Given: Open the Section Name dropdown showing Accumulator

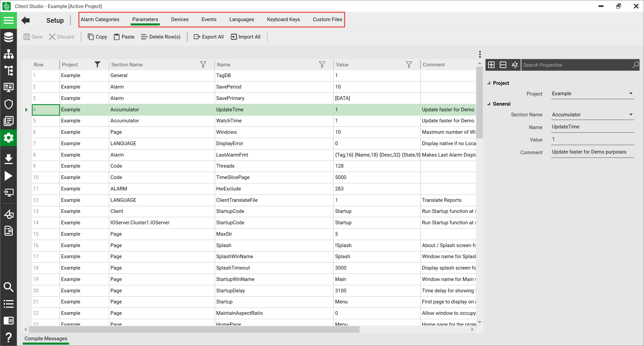Looking at the screenshot, I should point(631,115).
